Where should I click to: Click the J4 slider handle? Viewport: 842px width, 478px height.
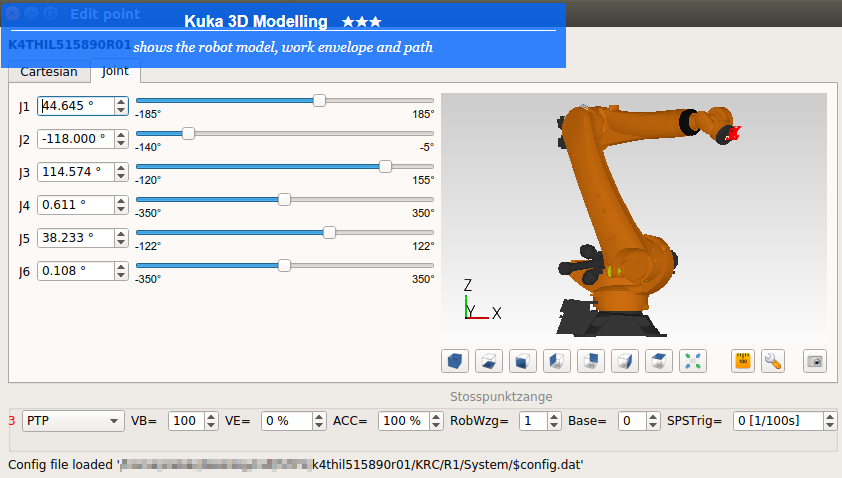click(284, 199)
